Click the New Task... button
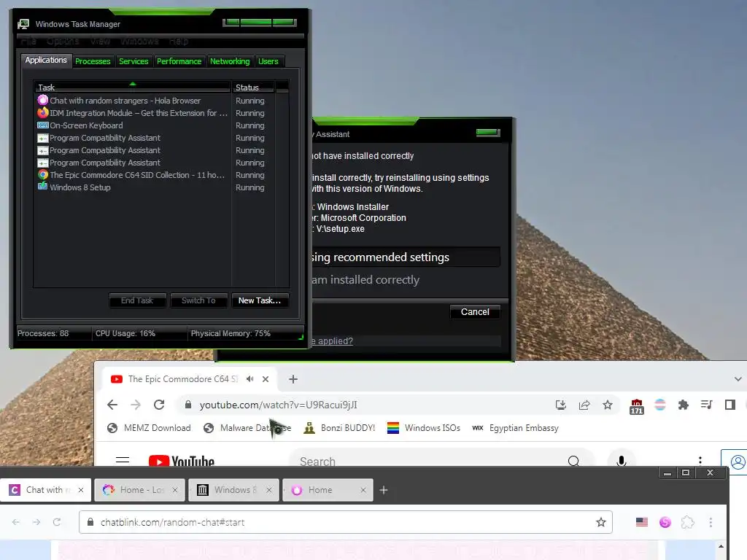747x560 pixels. coord(260,300)
